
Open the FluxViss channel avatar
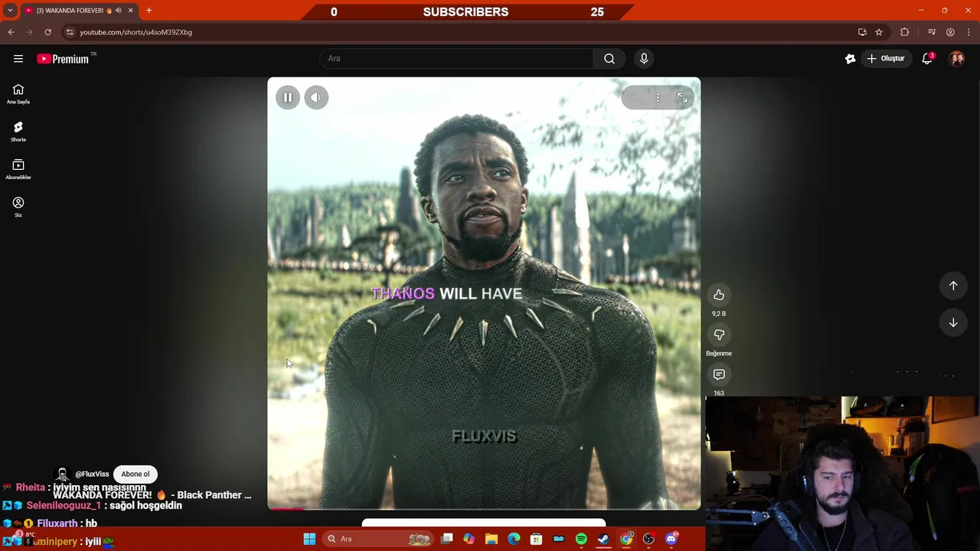tap(63, 474)
